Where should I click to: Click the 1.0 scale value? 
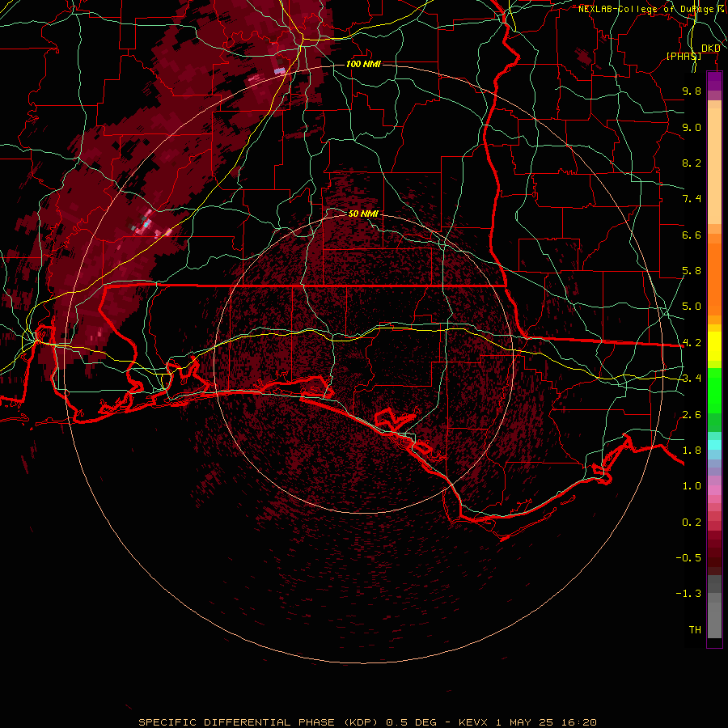[692, 486]
